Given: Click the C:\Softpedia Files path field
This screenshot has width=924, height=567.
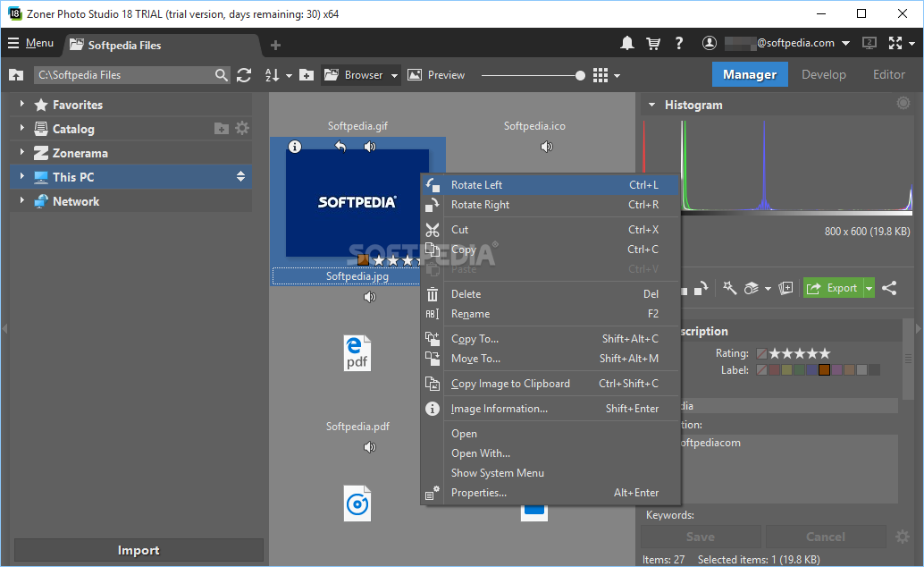Looking at the screenshot, I should [123, 75].
